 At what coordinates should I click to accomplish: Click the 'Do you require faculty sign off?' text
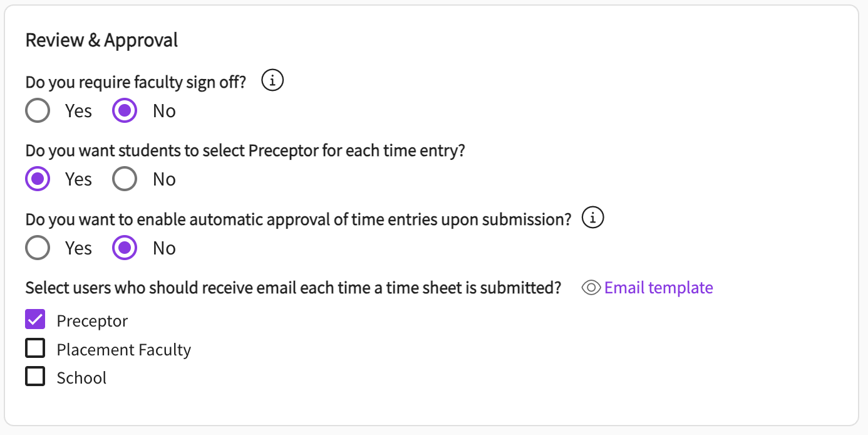pos(136,82)
